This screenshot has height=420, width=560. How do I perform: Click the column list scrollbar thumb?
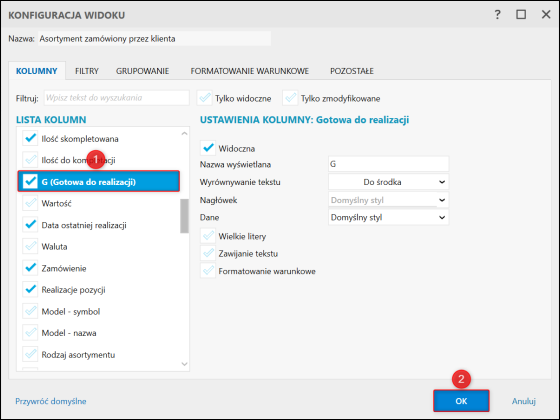pos(184,216)
